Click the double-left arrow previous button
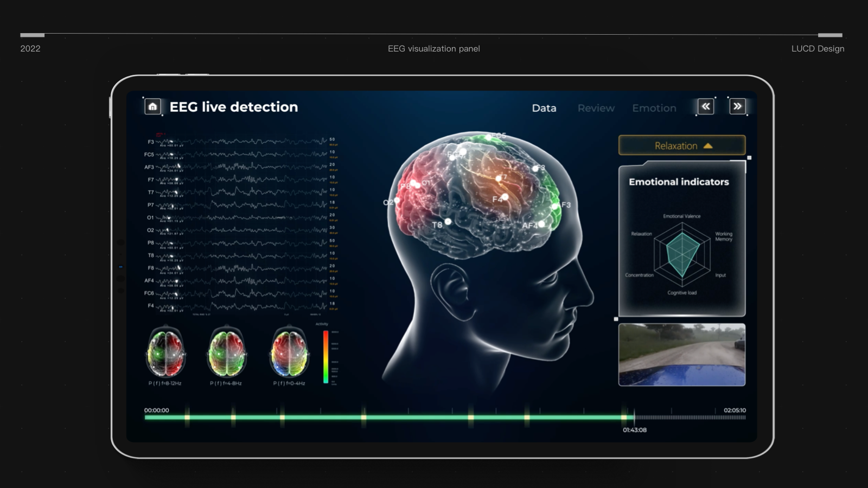 [x=705, y=106]
